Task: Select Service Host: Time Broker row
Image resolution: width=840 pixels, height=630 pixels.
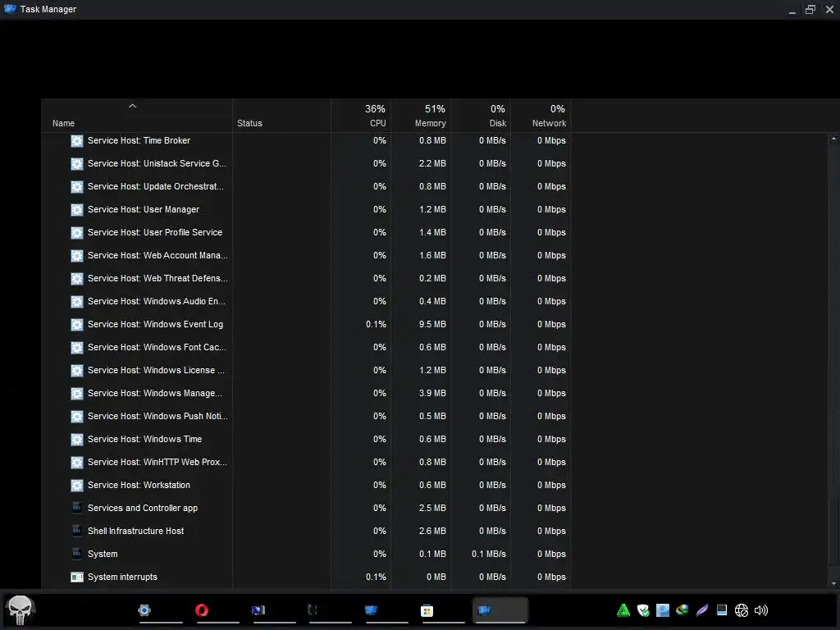Action: [306, 141]
